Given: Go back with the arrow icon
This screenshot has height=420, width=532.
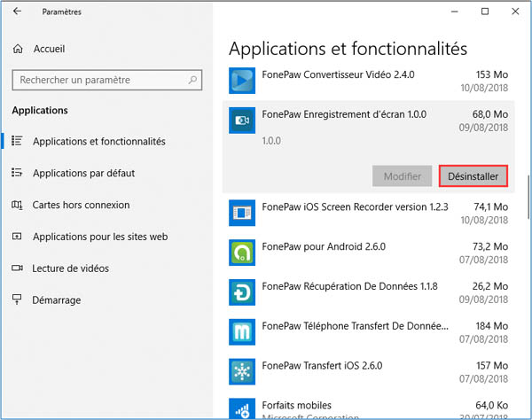Looking at the screenshot, I should click(17, 12).
